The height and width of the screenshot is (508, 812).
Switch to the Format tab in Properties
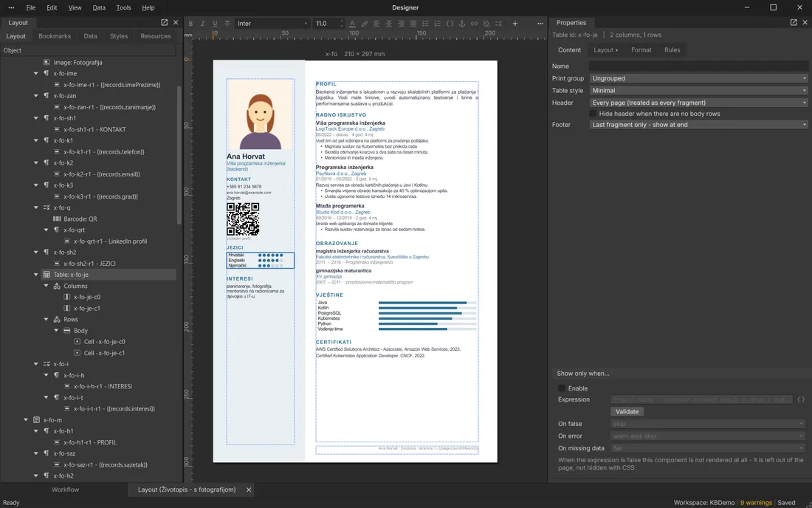(x=641, y=49)
